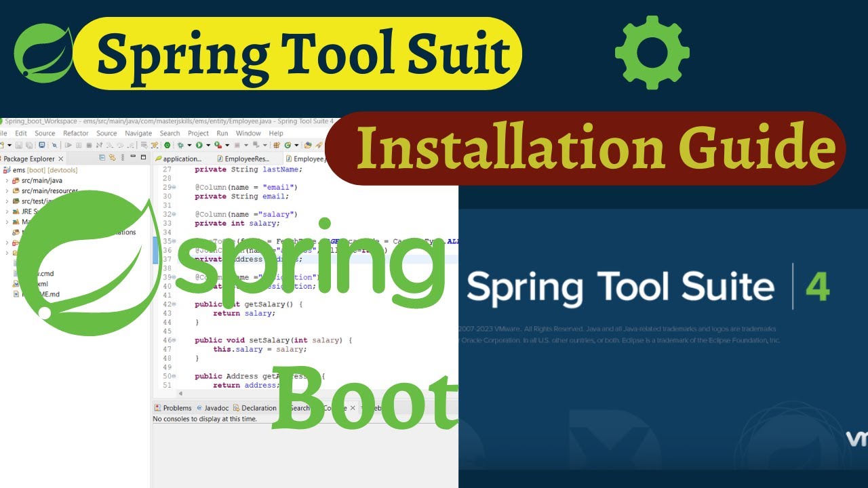Open the Debug dropdown arrow
868x488 pixels.
(189, 145)
